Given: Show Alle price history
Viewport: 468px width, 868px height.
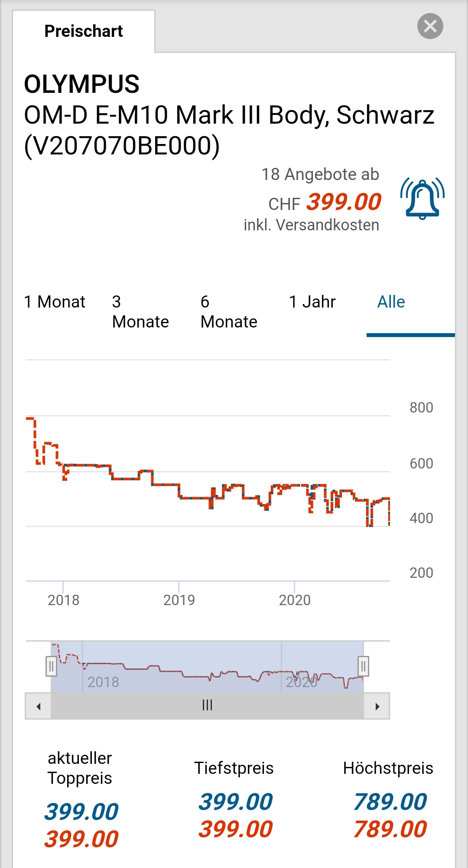Looking at the screenshot, I should point(391,302).
